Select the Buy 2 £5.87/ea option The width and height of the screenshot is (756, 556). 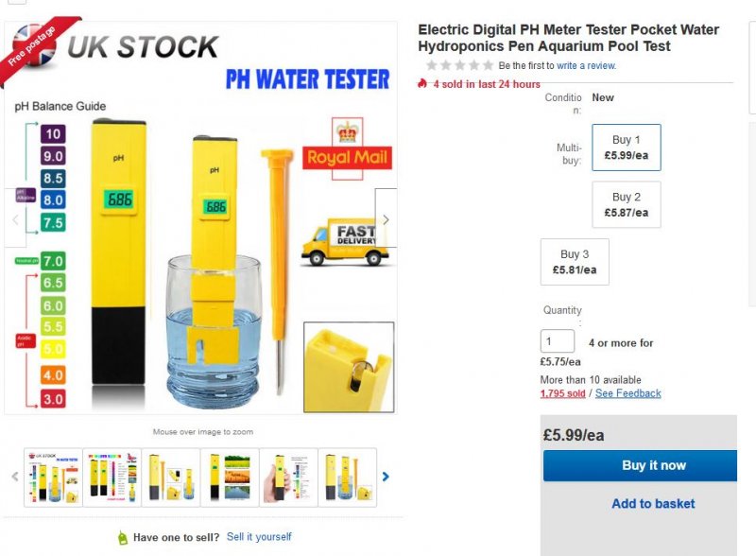point(626,204)
